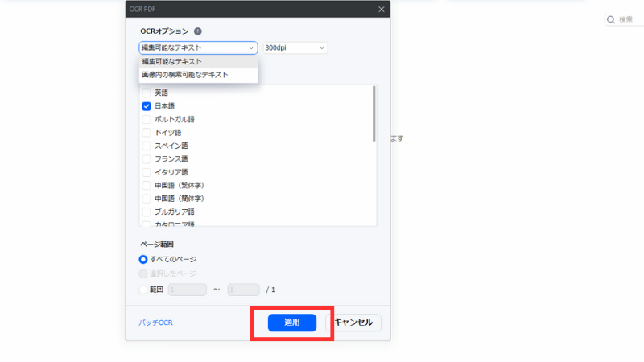Screen dimensions: 644x362
Task: Select the 範囲 radio button
Action: [143, 290]
